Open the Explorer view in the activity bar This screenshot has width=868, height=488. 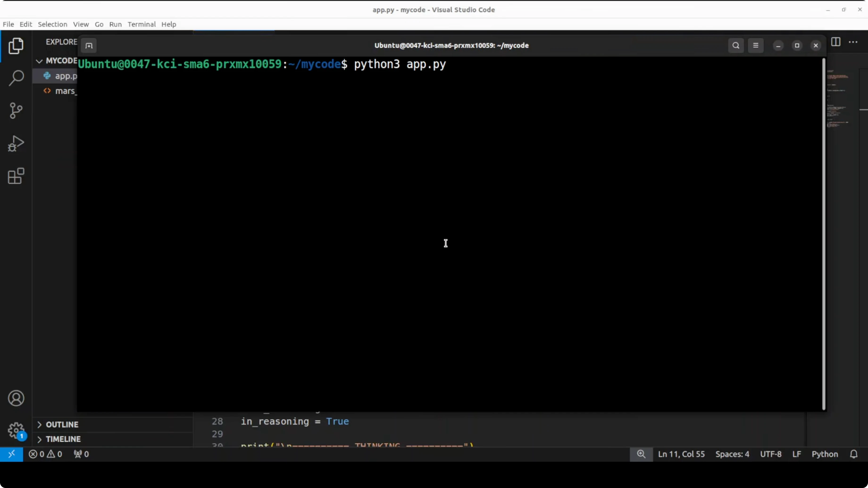[16, 46]
